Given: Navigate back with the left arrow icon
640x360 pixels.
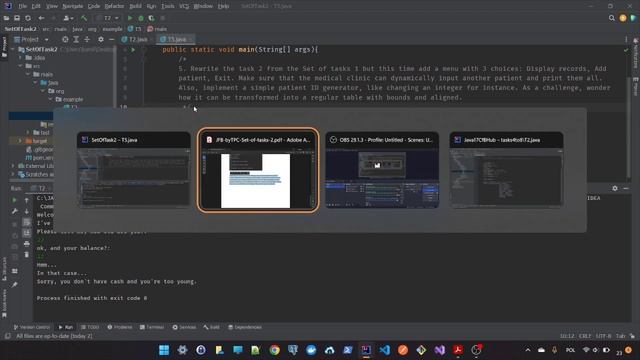Looking at the screenshot, I should click(x=41, y=18).
